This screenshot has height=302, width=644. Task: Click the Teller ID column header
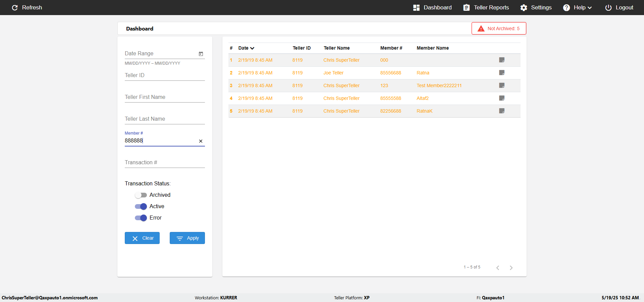(302, 48)
